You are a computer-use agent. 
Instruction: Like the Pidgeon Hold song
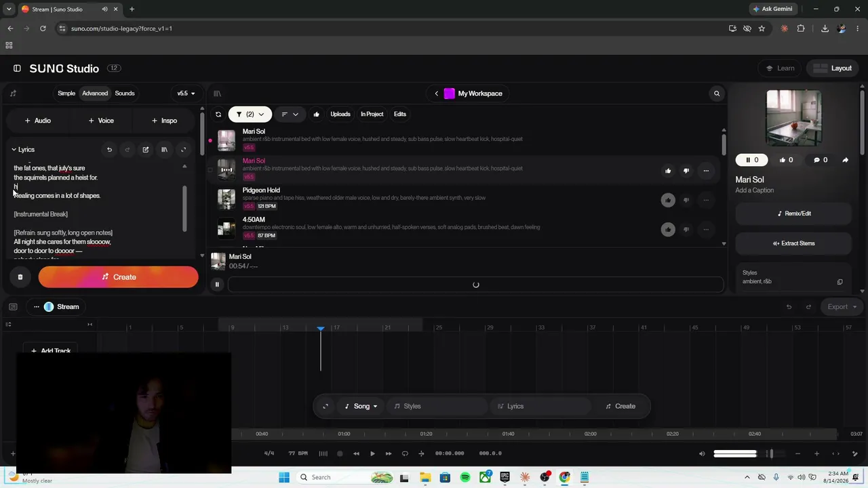coord(668,200)
